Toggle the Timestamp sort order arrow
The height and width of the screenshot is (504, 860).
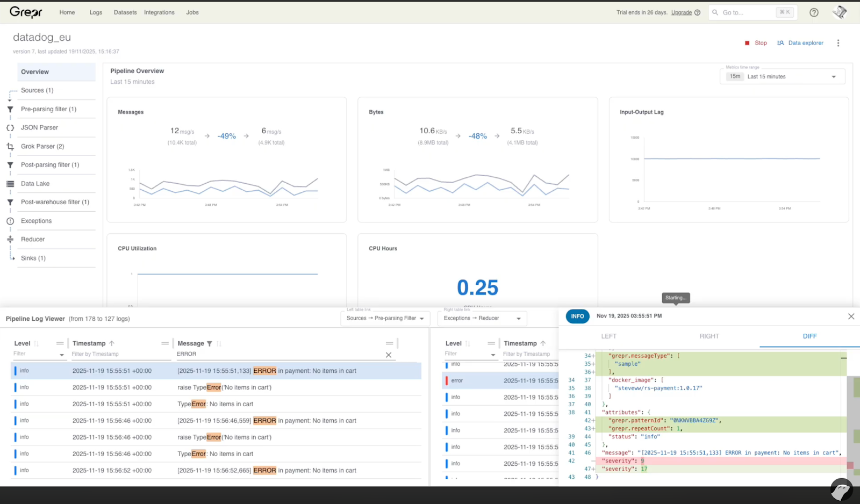click(x=112, y=343)
